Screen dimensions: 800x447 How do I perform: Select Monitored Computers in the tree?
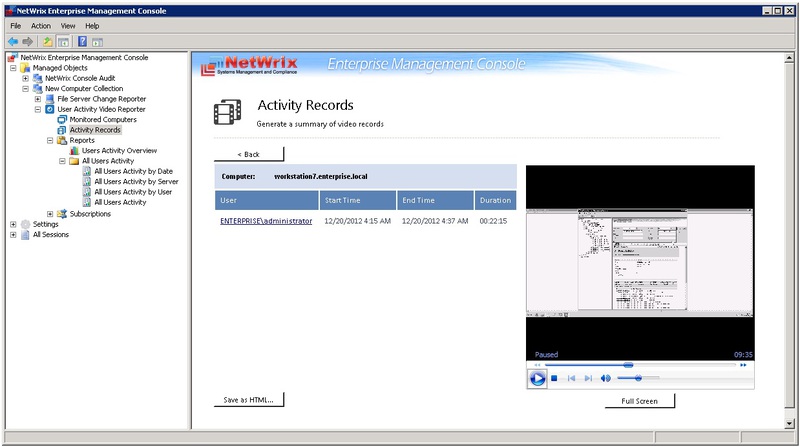point(103,119)
